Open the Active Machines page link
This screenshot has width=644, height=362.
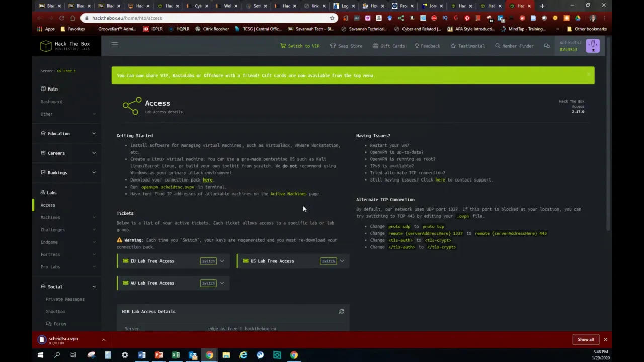point(288,194)
